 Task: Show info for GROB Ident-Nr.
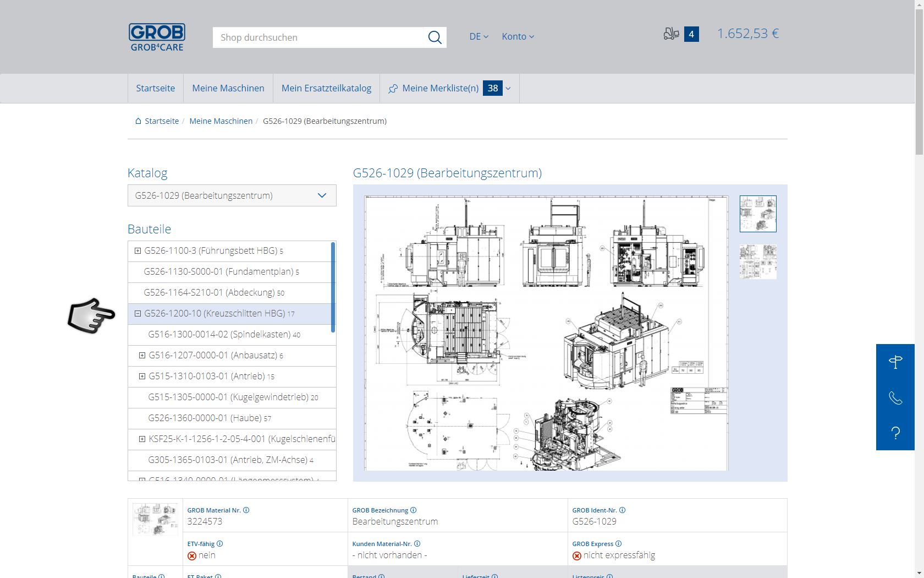click(x=622, y=510)
